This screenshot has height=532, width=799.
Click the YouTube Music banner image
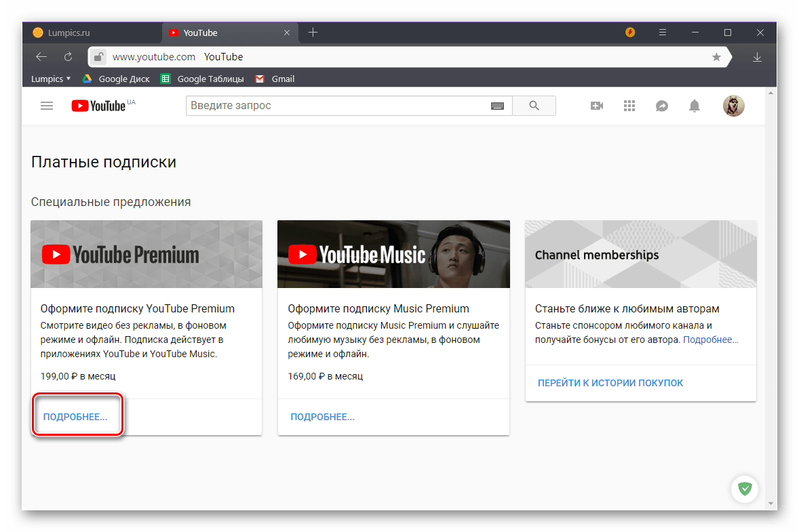point(393,254)
